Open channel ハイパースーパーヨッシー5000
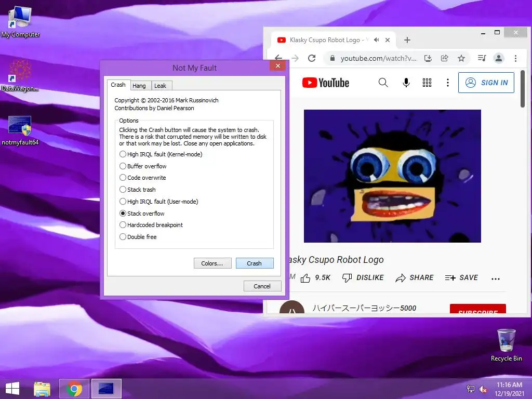532x399 pixels. pos(364,308)
